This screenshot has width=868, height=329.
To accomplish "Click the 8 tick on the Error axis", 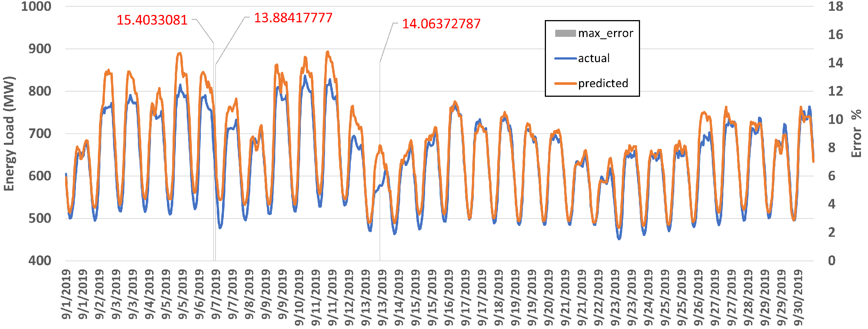I will tap(832, 148).
